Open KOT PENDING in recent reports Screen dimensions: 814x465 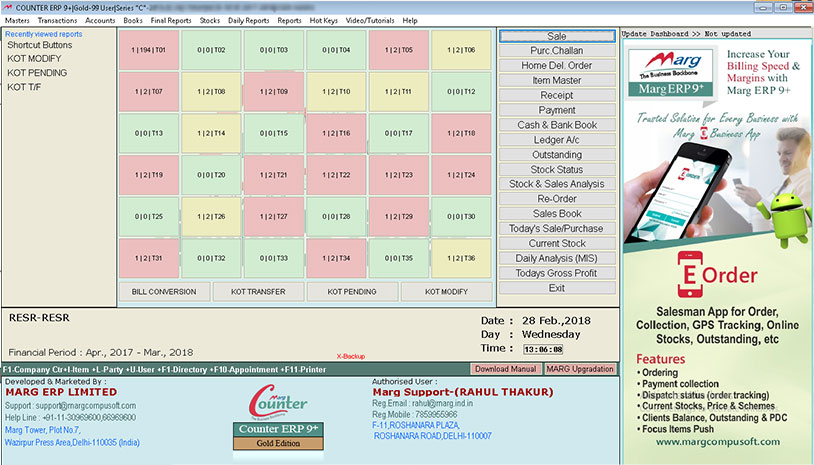tap(37, 73)
